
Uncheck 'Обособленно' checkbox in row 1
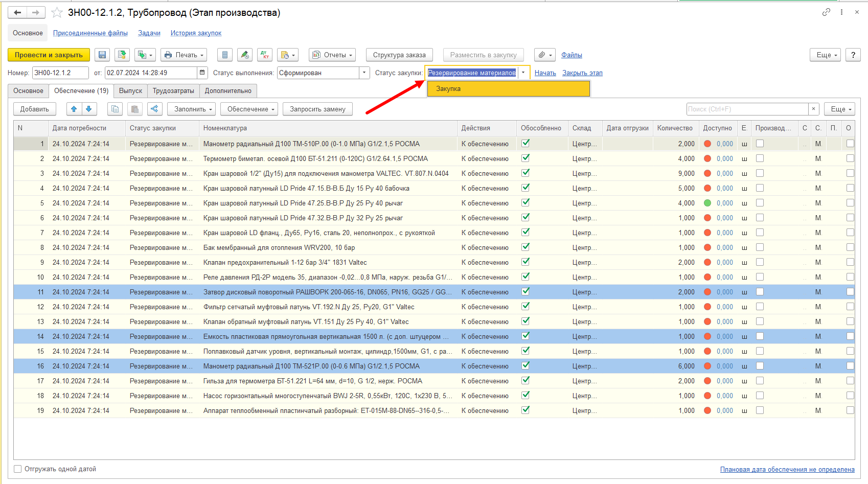[526, 144]
